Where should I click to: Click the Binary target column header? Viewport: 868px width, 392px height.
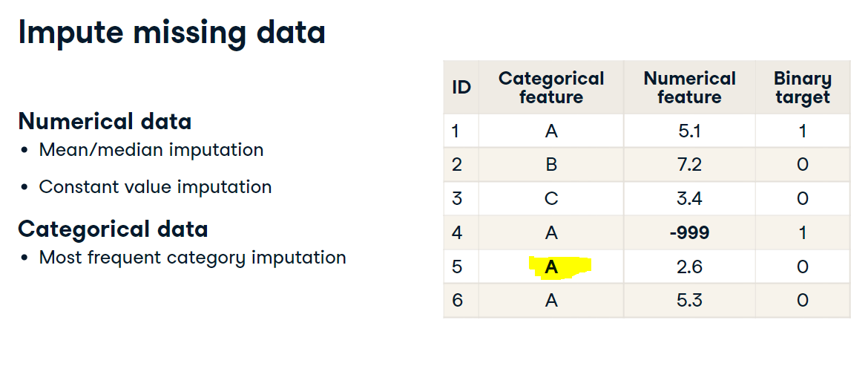(802, 88)
